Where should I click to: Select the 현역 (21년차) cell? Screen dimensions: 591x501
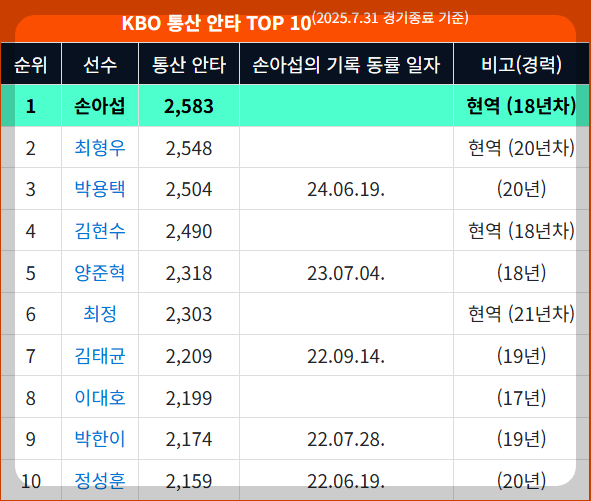coord(522,315)
